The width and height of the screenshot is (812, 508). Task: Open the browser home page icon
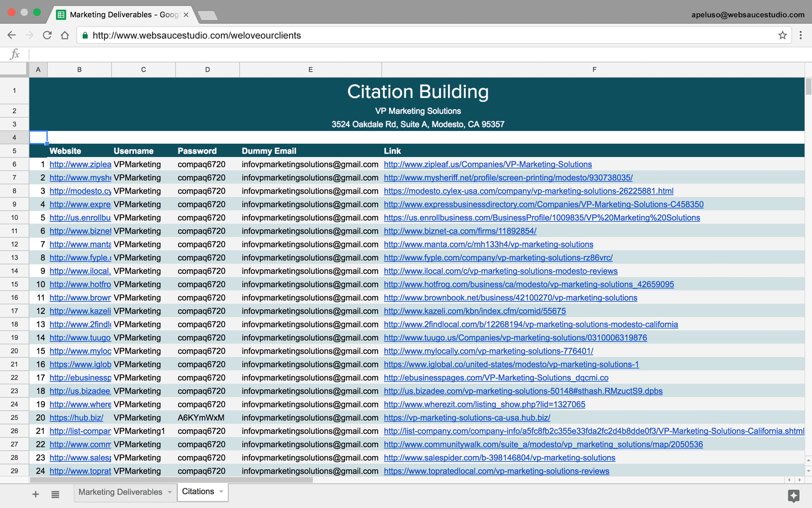click(65, 35)
